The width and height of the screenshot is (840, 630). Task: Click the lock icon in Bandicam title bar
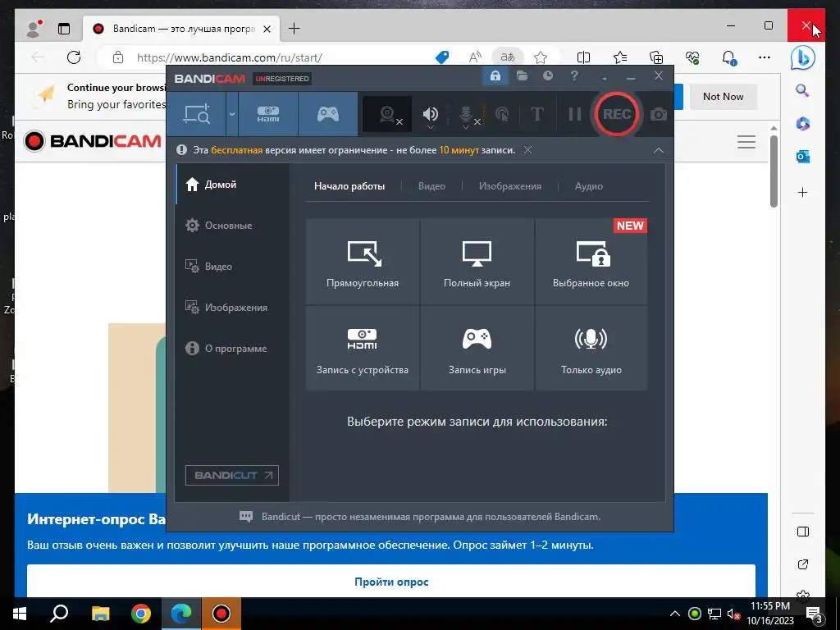[495, 76]
